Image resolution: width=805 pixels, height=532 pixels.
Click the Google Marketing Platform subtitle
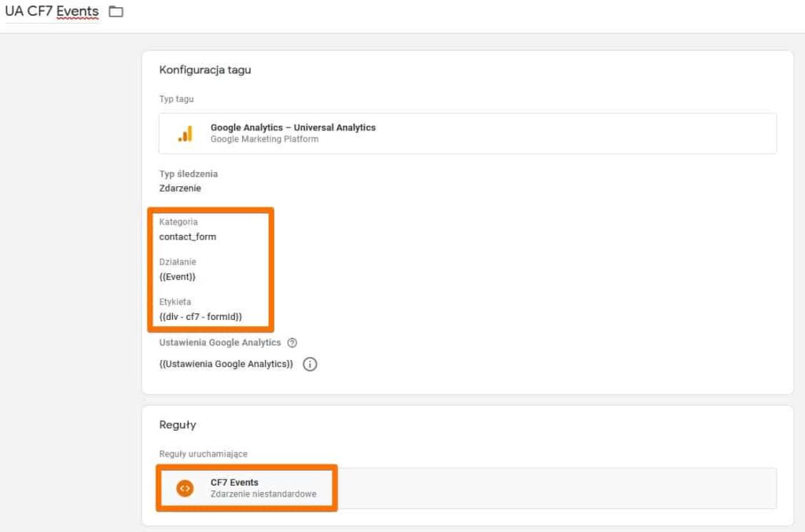click(x=264, y=139)
